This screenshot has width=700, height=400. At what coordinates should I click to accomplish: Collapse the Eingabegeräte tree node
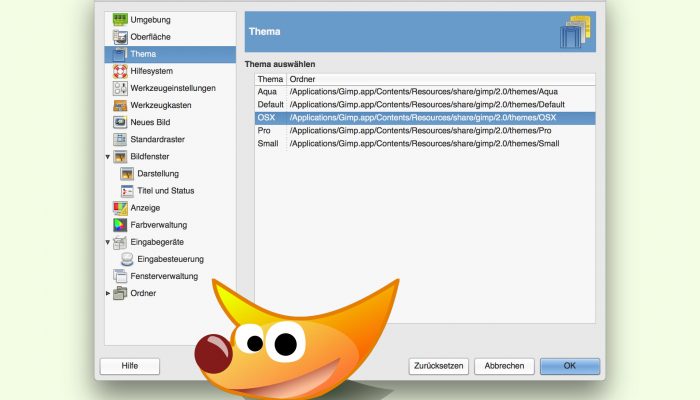coord(108,242)
